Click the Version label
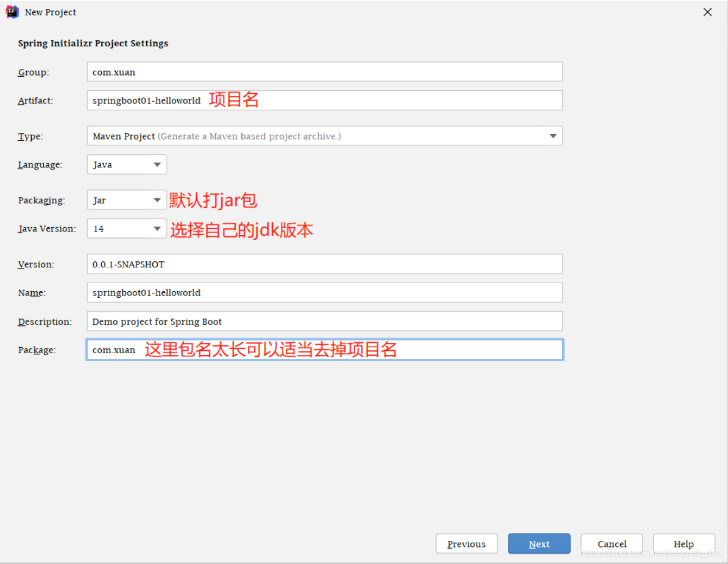This screenshot has width=728, height=564. (x=36, y=264)
